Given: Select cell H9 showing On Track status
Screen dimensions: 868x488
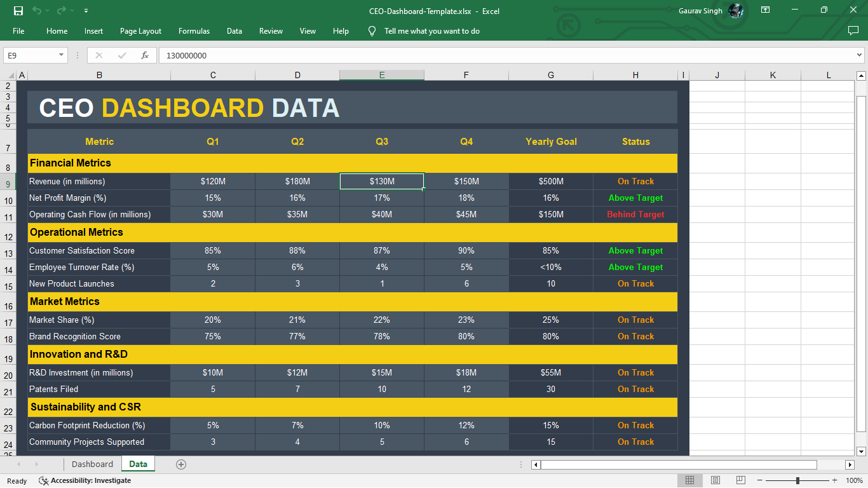Looking at the screenshot, I should 635,181.
